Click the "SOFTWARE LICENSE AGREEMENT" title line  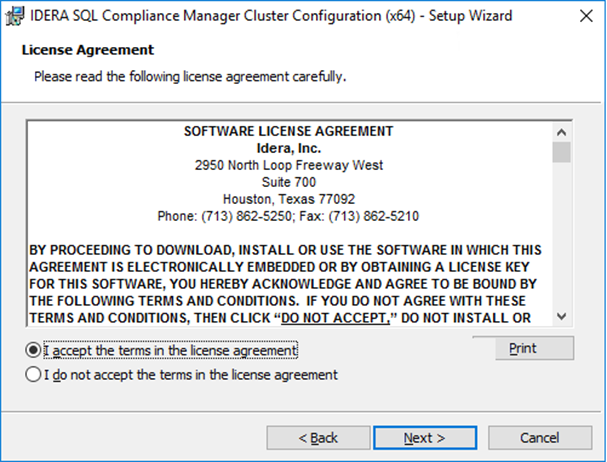pos(288,131)
